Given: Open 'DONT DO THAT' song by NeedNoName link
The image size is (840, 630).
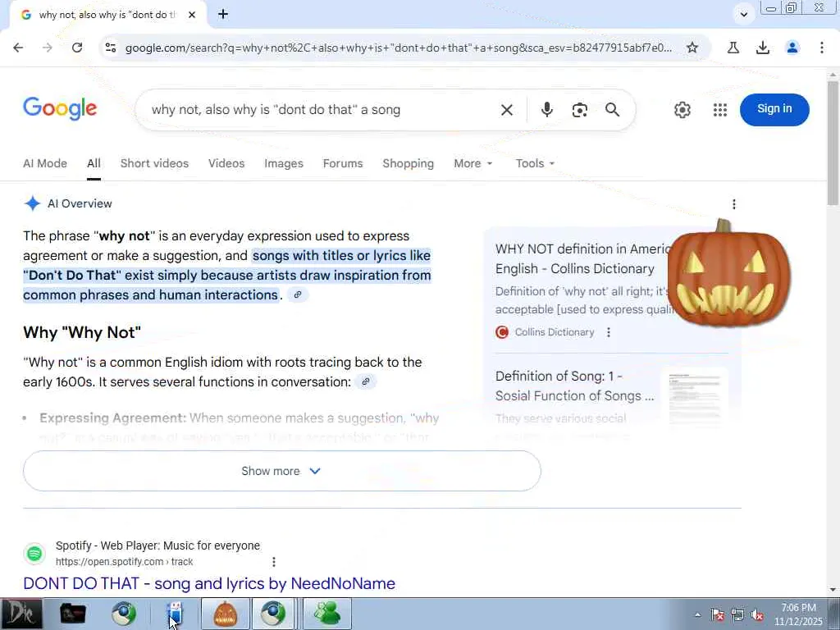Looking at the screenshot, I should [x=209, y=583].
